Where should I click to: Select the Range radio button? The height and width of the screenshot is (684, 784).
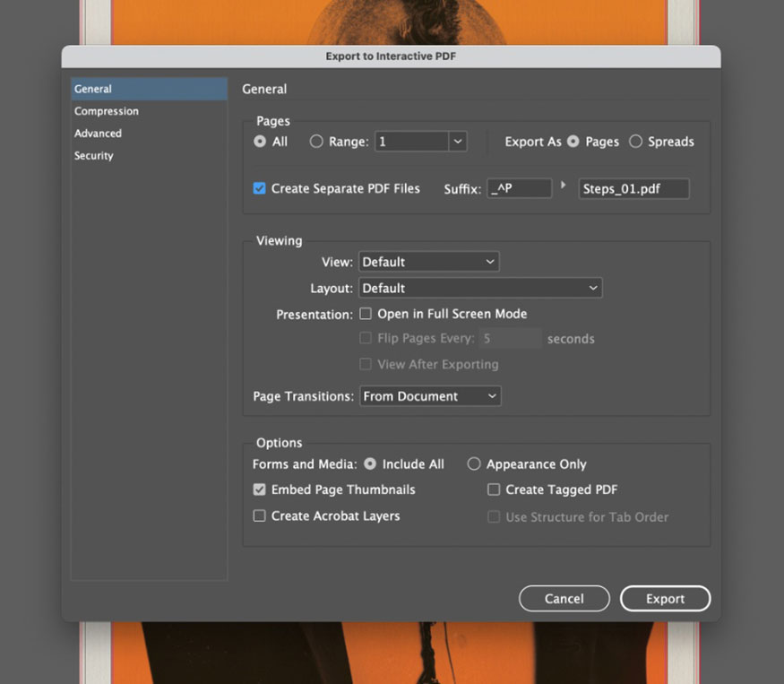tap(316, 142)
